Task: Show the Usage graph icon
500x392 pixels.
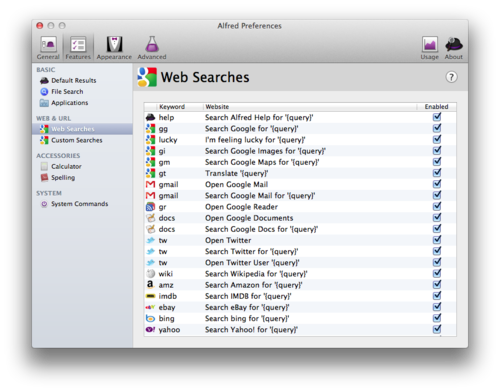Action: pyautogui.click(x=429, y=48)
